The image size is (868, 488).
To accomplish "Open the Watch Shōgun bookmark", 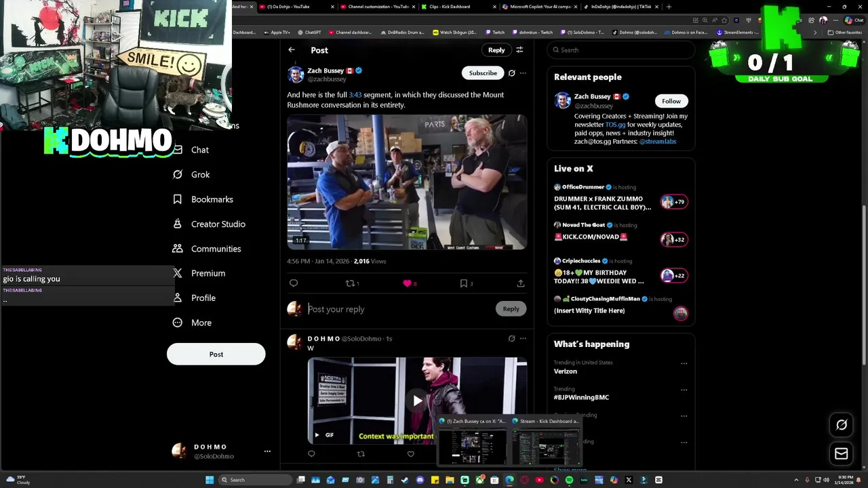I will tap(455, 32).
